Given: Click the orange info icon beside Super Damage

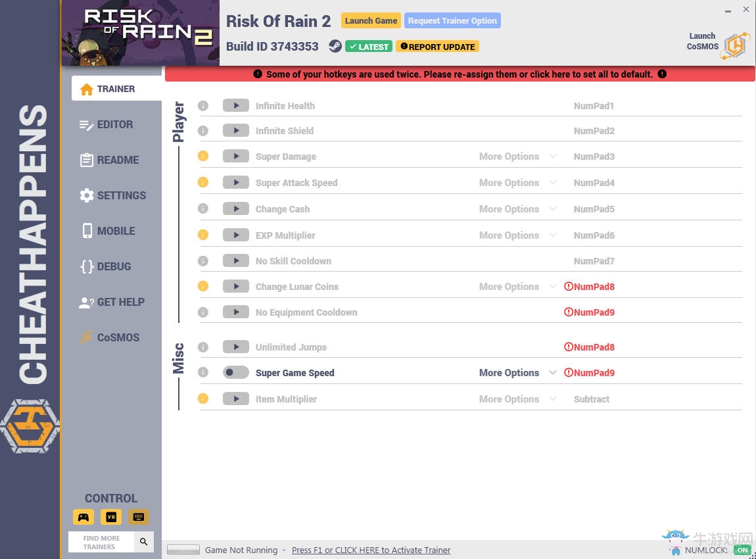Looking at the screenshot, I should [203, 157].
